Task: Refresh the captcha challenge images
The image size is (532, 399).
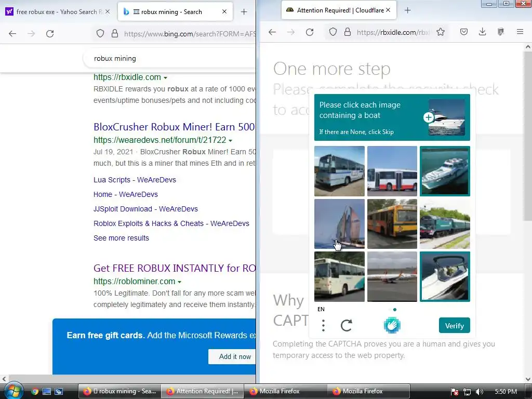Action: (x=347, y=325)
